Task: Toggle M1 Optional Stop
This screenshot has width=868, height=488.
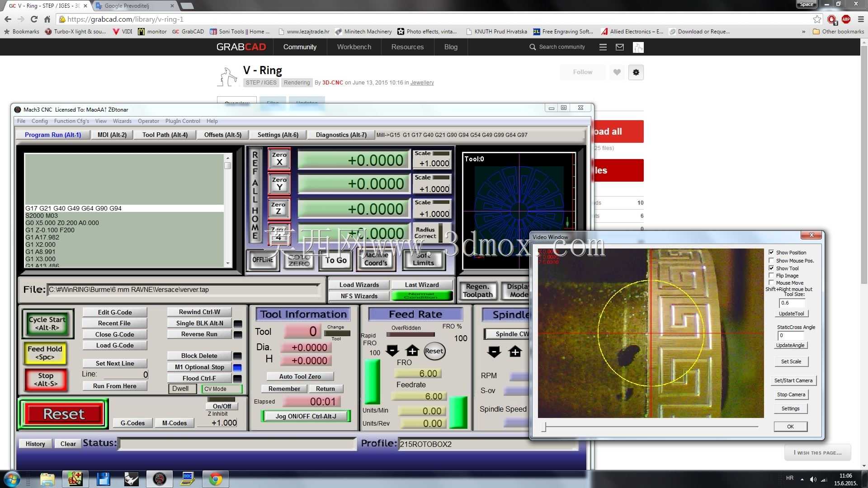Action: (199, 367)
